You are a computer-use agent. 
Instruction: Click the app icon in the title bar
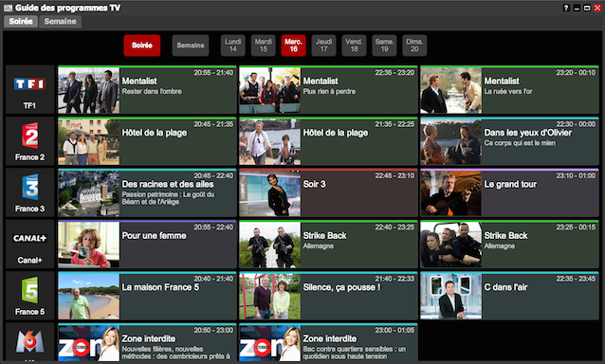tap(8, 8)
